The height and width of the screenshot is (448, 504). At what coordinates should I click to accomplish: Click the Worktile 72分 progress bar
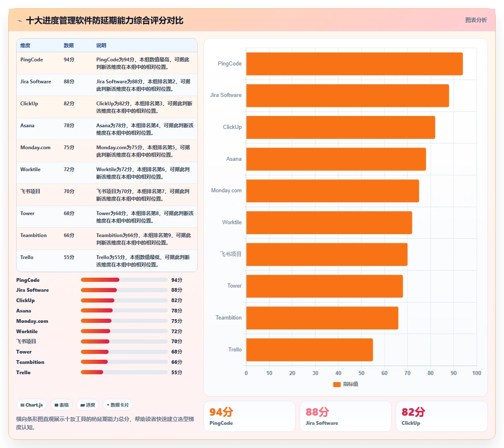pyautogui.click(x=124, y=331)
